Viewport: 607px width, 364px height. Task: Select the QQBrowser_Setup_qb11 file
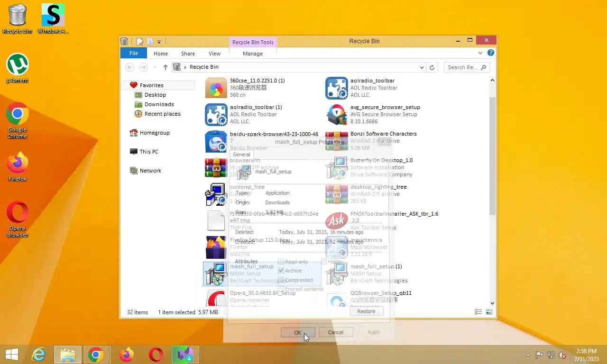[383, 299]
